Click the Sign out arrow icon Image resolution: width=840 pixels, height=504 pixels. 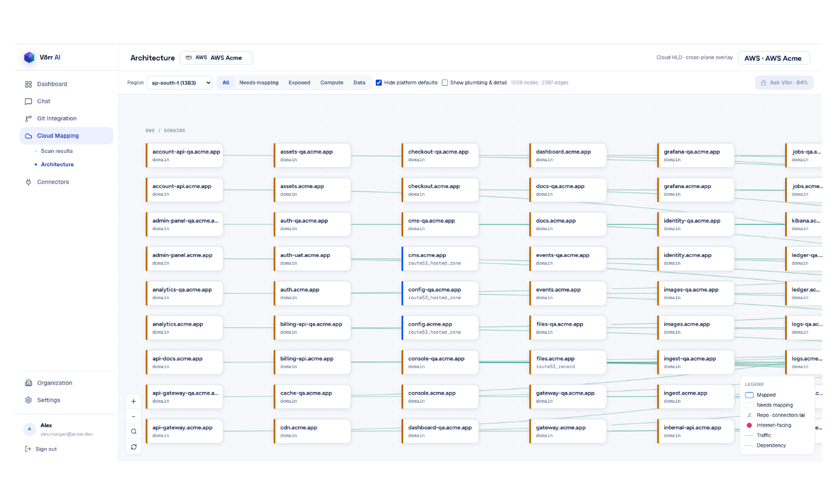click(x=28, y=449)
